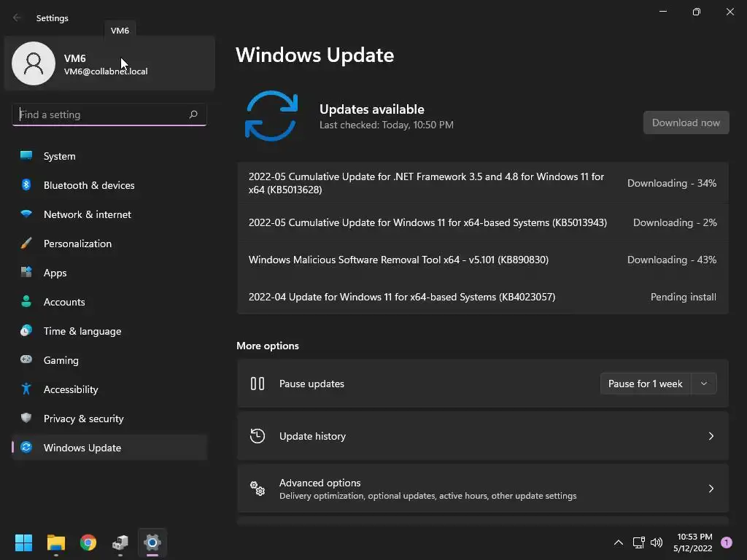
Task: Select Network & internet in sidebar
Action: pyautogui.click(x=109, y=214)
